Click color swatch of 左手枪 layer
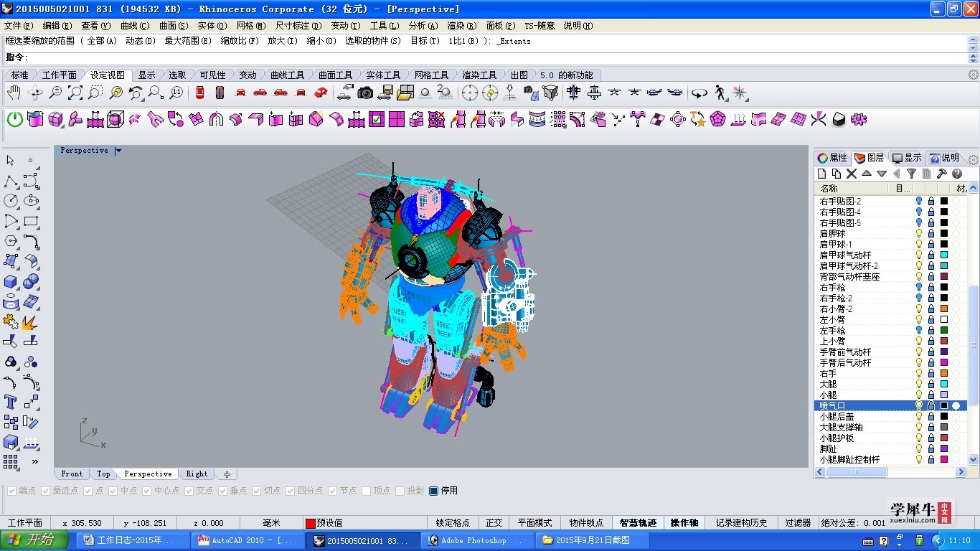 click(944, 330)
